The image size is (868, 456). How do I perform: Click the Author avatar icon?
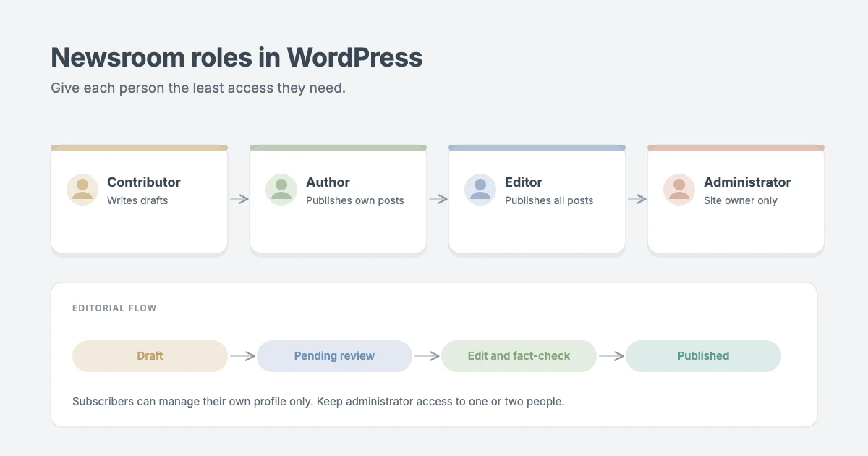click(281, 190)
